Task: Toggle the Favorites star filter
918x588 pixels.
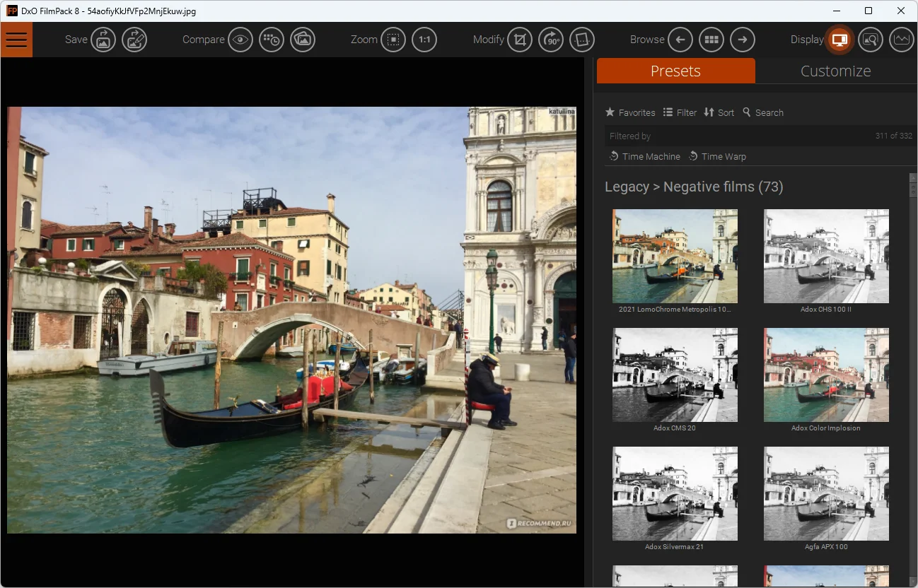Action: (x=630, y=112)
